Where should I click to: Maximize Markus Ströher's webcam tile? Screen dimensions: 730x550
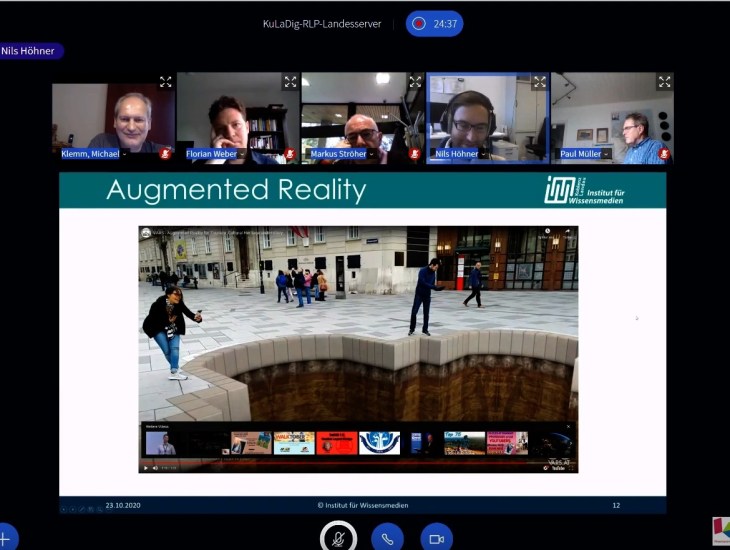pos(414,82)
